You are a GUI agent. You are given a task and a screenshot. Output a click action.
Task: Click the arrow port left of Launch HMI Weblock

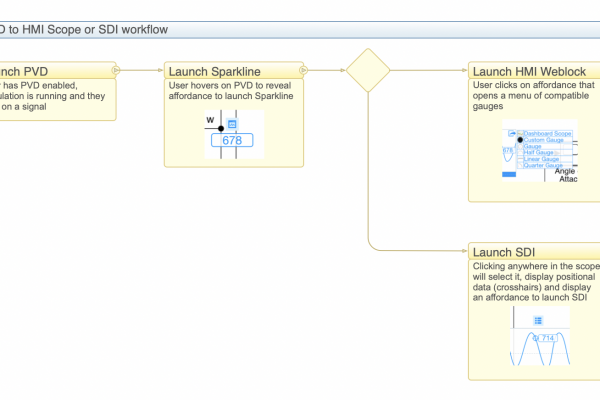(x=467, y=70)
